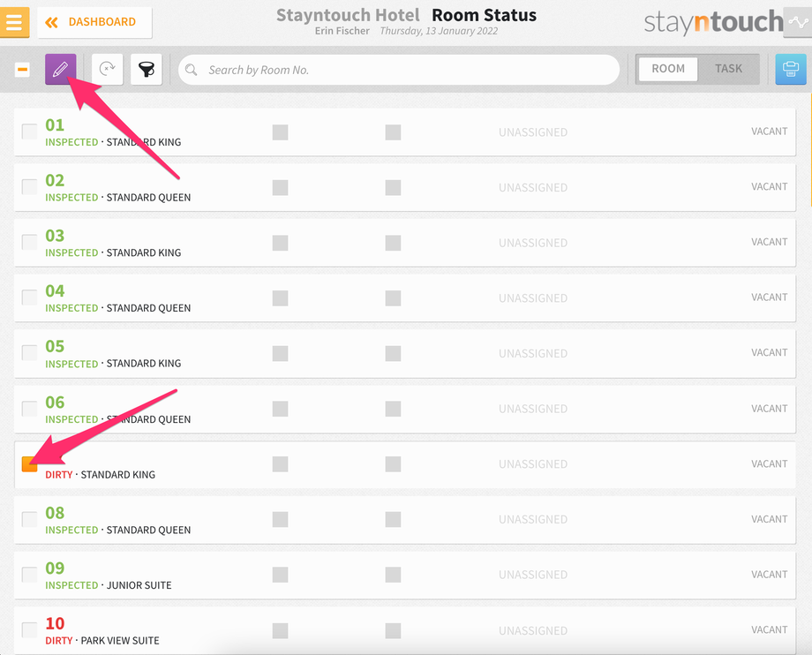Click the JUNIOR SUITE room type label
This screenshot has width=812, height=655.
coord(139,585)
